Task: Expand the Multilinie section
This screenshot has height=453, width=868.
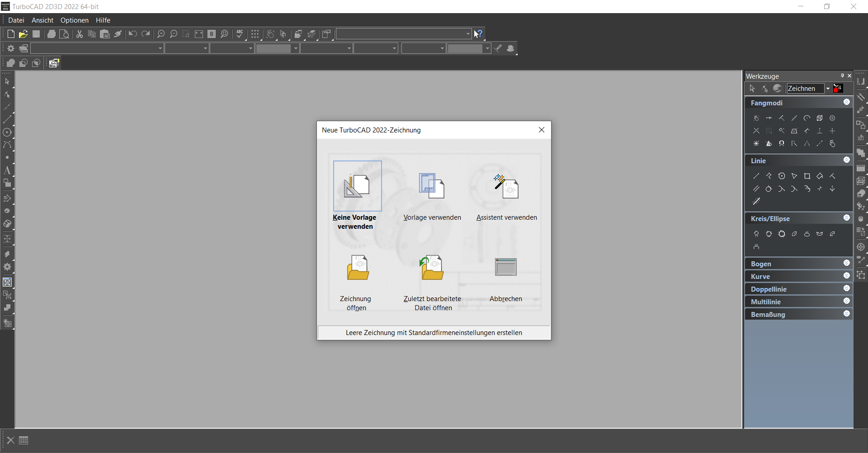Action: [847, 301]
